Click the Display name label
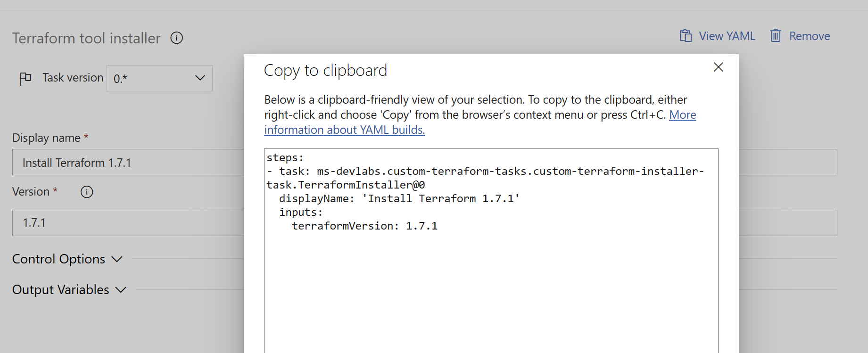This screenshot has width=868, height=353. [46, 138]
